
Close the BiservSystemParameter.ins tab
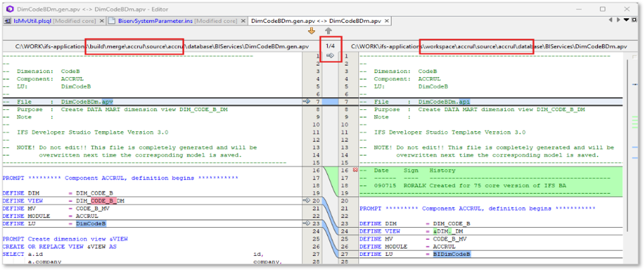[243, 21]
